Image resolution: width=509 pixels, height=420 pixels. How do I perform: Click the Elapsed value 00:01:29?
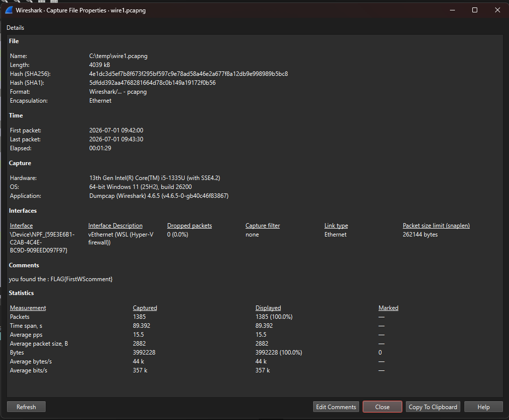click(x=100, y=148)
